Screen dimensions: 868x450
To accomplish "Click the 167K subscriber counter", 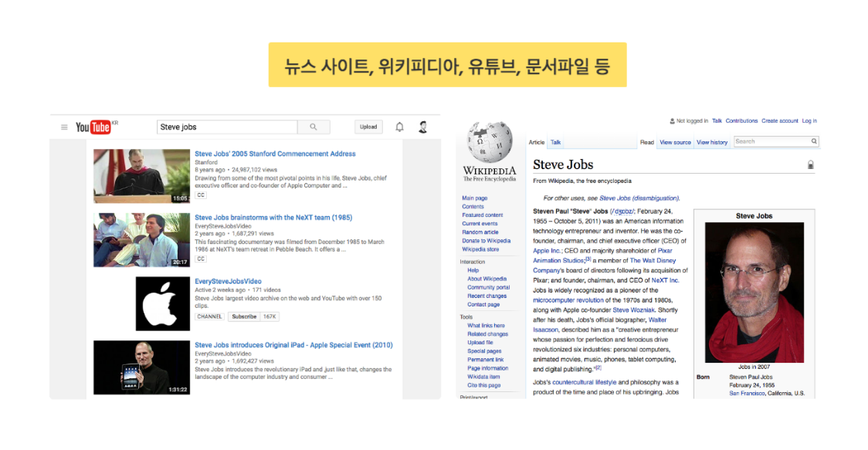I will point(270,316).
